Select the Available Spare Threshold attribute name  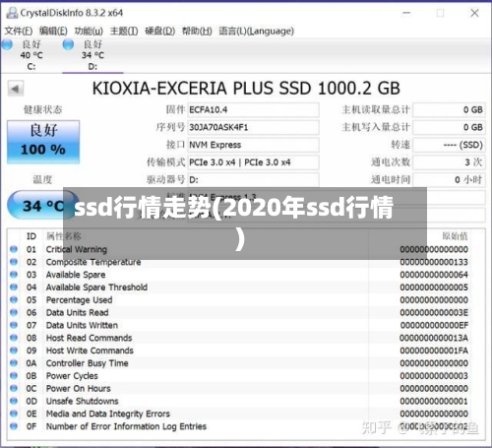[x=96, y=288]
